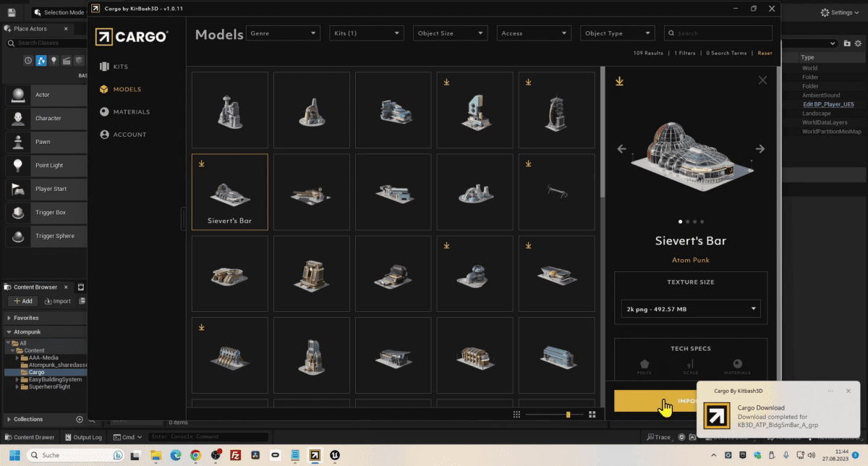868x466 pixels.
Task: Open the Unreal Settings menu
Action: pyautogui.click(x=841, y=12)
